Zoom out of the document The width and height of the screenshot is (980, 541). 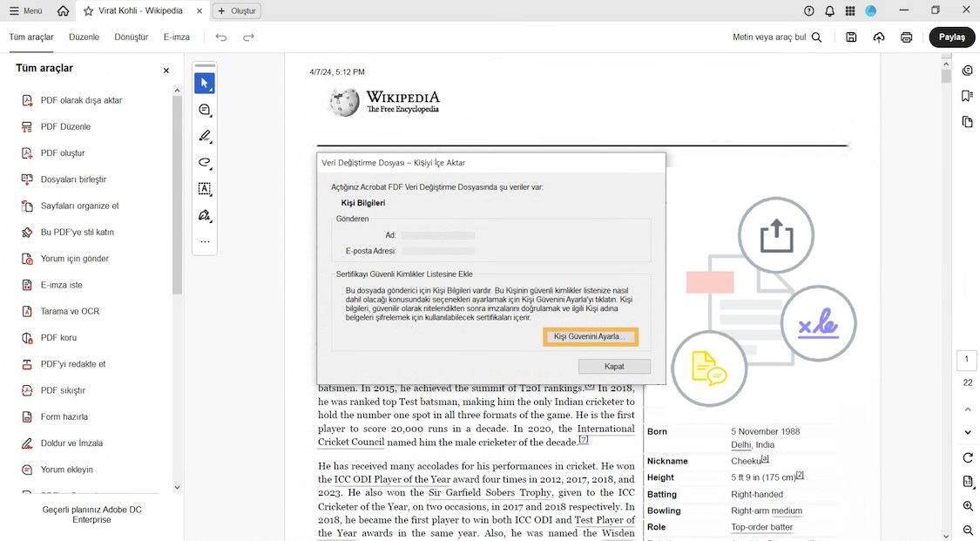[x=968, y=531]
